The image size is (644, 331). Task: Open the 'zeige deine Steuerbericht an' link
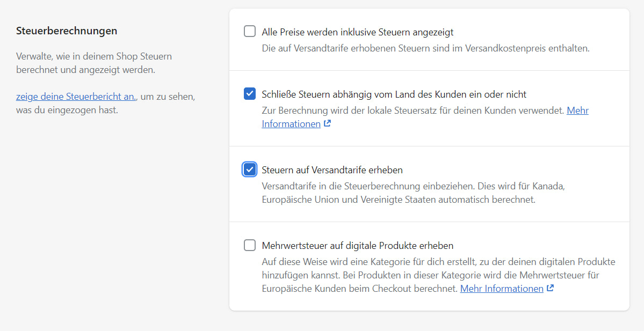[x=76, y=97]
